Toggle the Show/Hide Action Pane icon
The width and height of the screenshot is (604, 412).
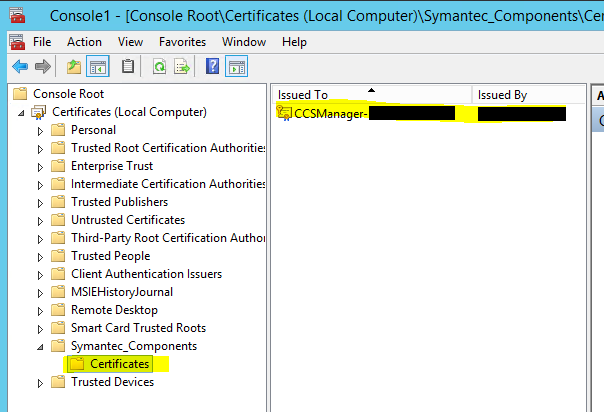pyautogui.click(x=237, y=67)
